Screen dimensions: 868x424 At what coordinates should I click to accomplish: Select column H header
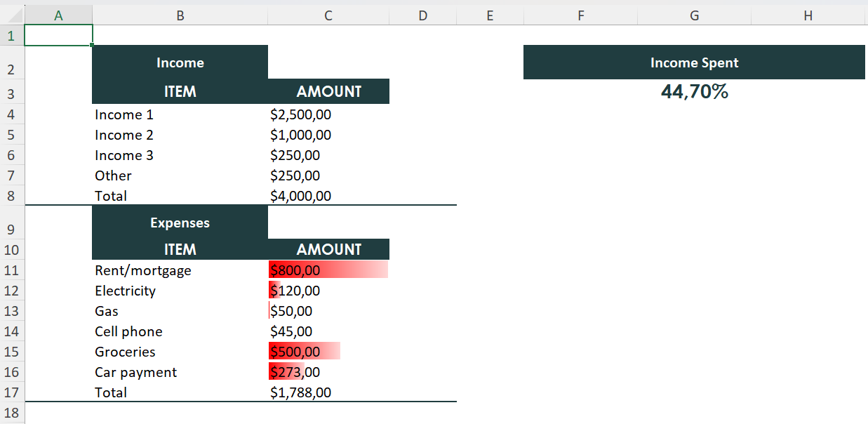click(x=808, y=15)
